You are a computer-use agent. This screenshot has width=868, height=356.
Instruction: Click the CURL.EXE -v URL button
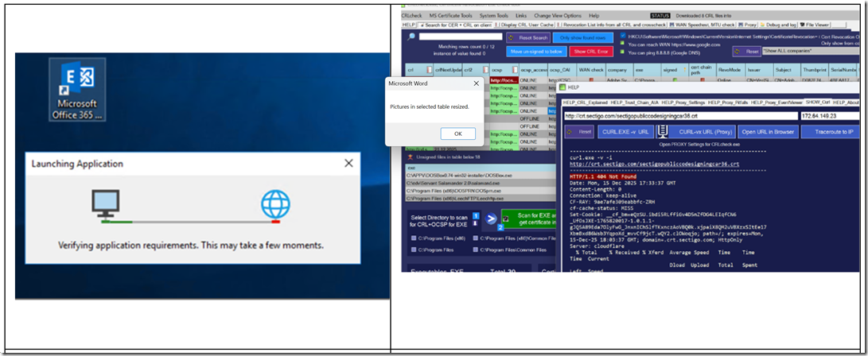tap(625, 132)
